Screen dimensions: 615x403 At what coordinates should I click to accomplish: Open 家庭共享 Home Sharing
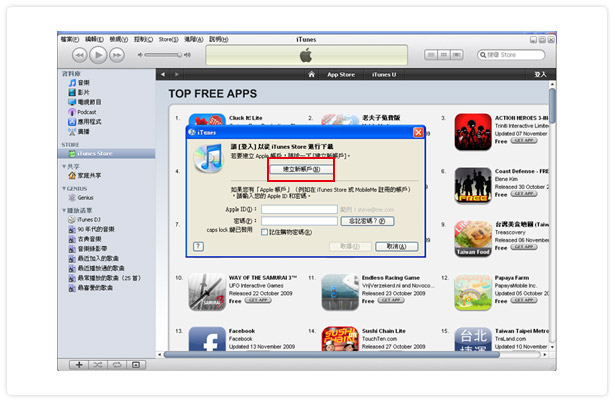click(85, 176)
